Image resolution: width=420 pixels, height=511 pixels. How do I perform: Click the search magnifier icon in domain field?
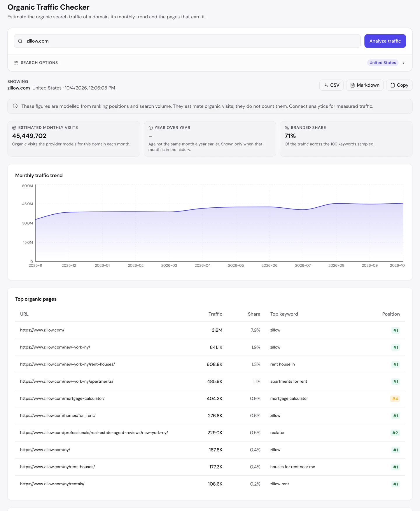click(20, 41)
